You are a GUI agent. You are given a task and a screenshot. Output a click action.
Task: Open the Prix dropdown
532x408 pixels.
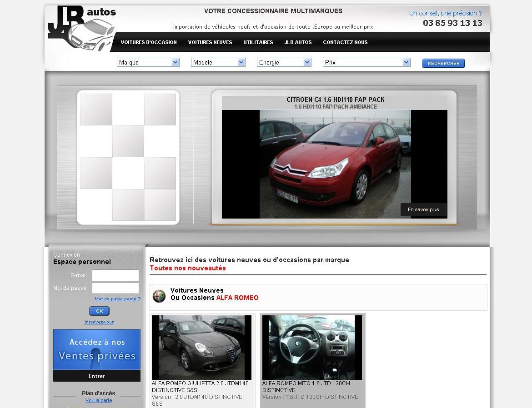[x=366, y=62]
